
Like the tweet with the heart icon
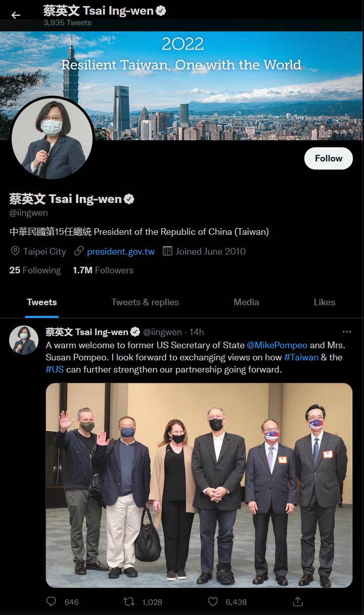tap(213, 601)
